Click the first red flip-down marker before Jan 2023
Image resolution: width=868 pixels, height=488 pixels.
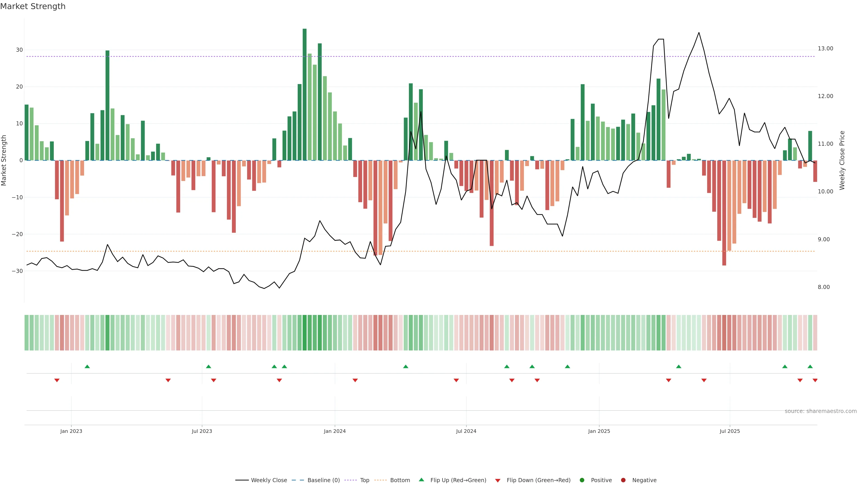click(x=57, y=380)
